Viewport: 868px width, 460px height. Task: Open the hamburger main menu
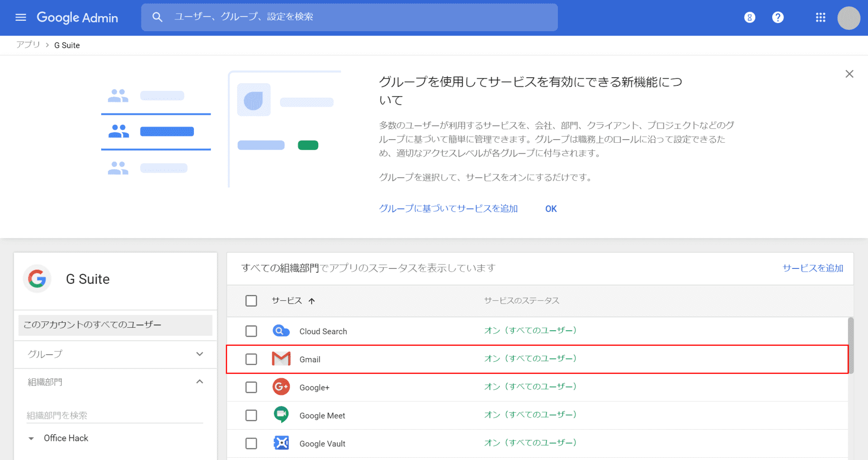tap(21, 17)
